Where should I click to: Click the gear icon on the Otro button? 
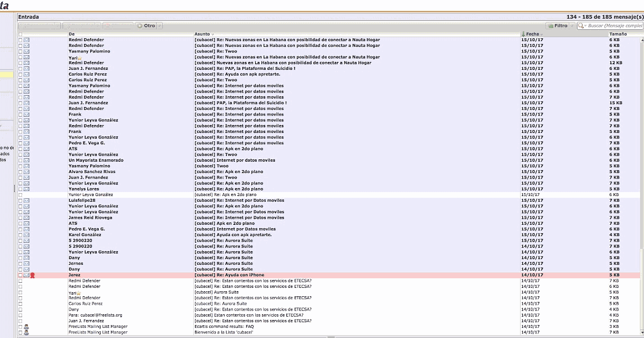click(140, 25)
